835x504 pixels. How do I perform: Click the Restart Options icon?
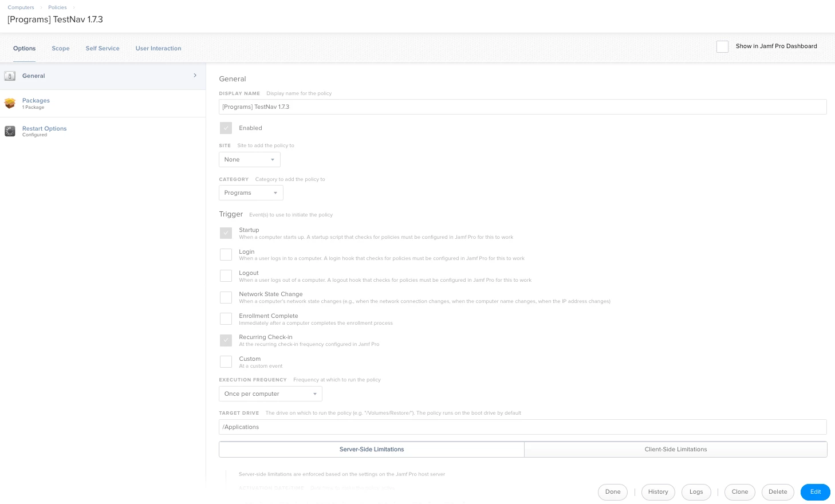click(10, 131)
